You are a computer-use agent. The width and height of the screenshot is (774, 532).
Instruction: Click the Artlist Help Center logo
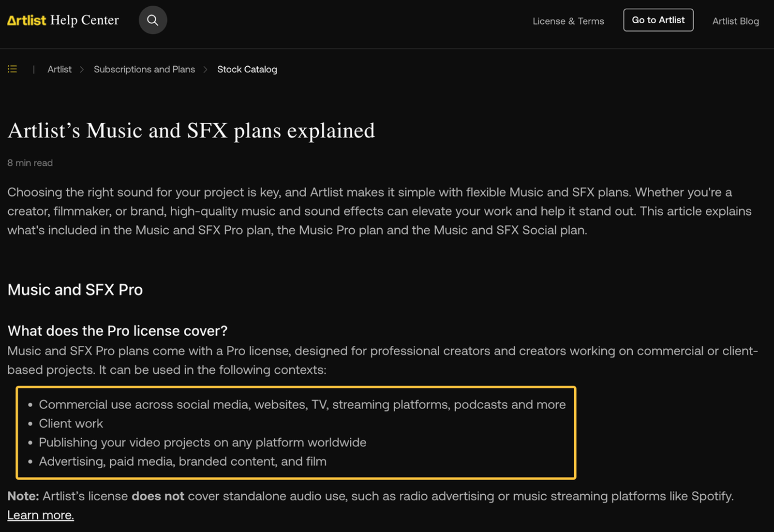click(63, 20)
